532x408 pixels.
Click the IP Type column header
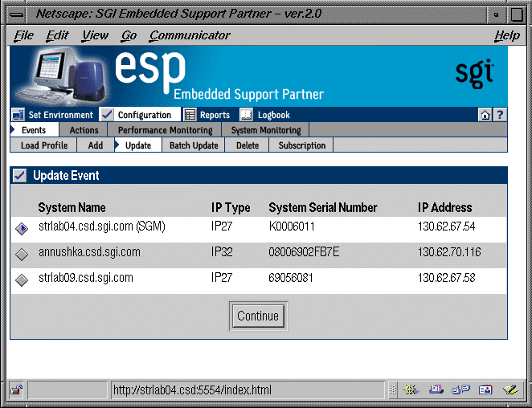pyautogui.click(x=231, y=207)
